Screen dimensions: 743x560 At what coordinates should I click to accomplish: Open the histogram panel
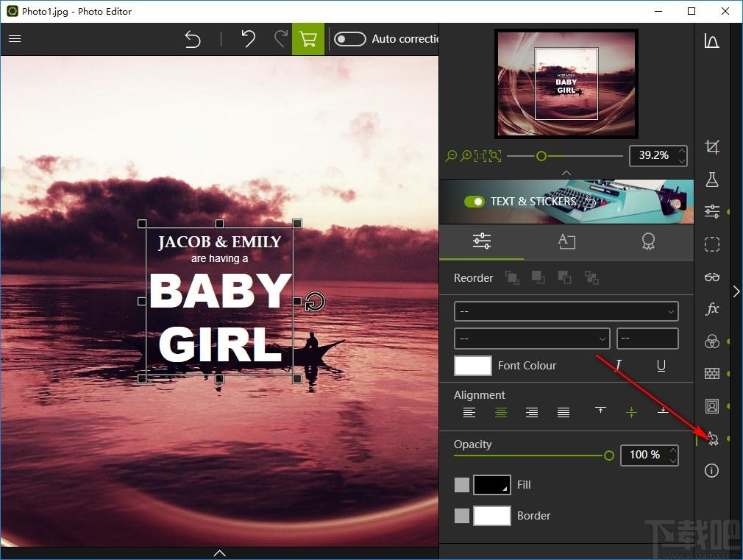click(711, 40)
